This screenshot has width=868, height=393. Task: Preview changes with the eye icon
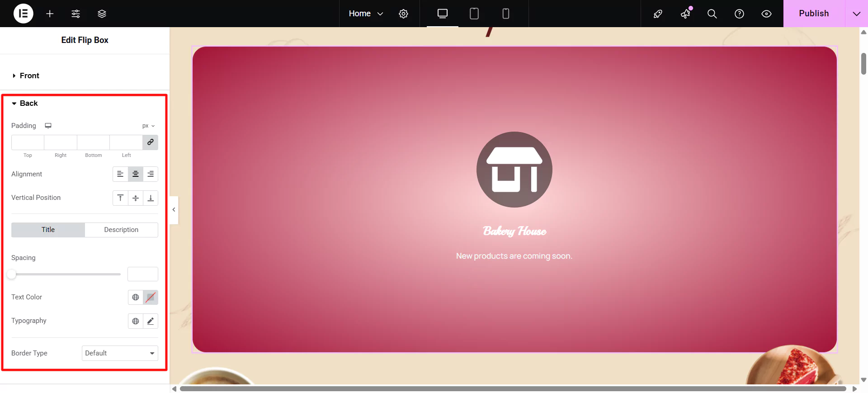pos(766,14)
